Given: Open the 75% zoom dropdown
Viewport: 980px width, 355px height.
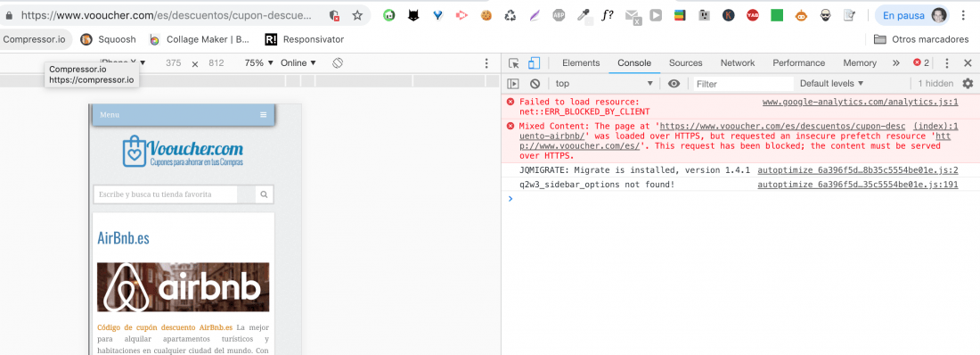Looking at the screenshot, I should (258, 63).
